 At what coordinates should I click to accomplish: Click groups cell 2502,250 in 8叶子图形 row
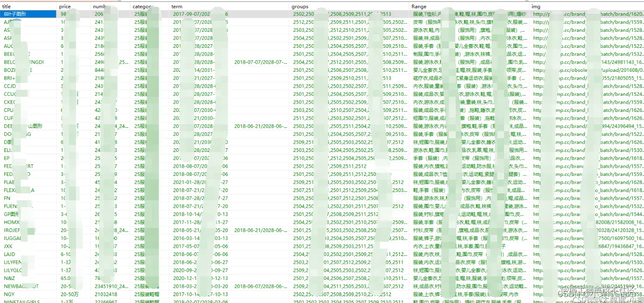click(x=349, y=14)
